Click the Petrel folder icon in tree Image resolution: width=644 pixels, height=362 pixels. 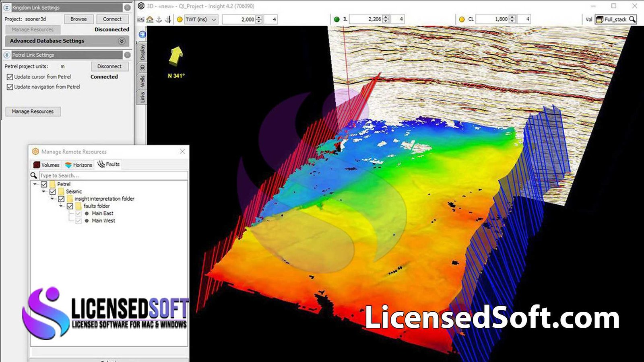52,184
